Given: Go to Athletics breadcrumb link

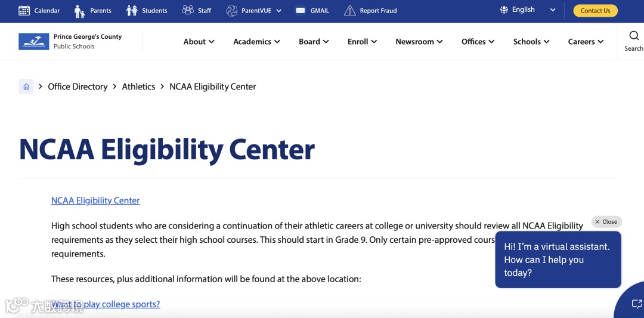Looking at the screenshot, I should (x=138, y=87).
